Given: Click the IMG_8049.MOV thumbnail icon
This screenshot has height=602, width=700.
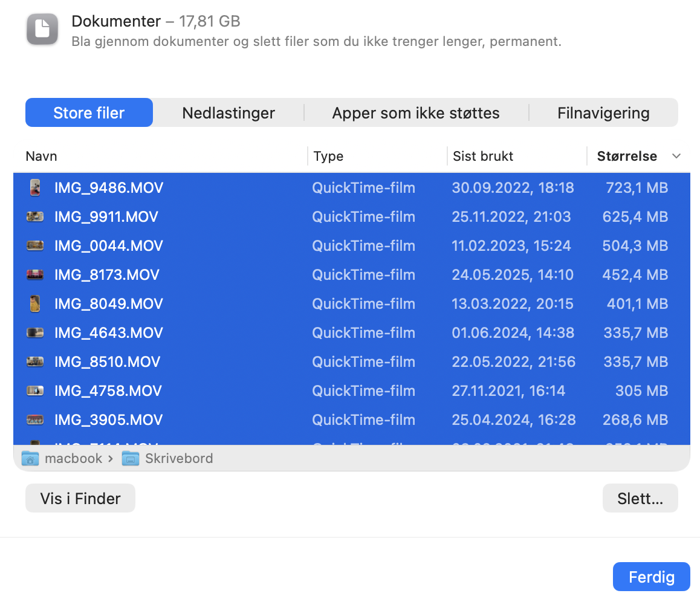Looking at the screenshot, I should pyautogui.click(x=35, y=304).
